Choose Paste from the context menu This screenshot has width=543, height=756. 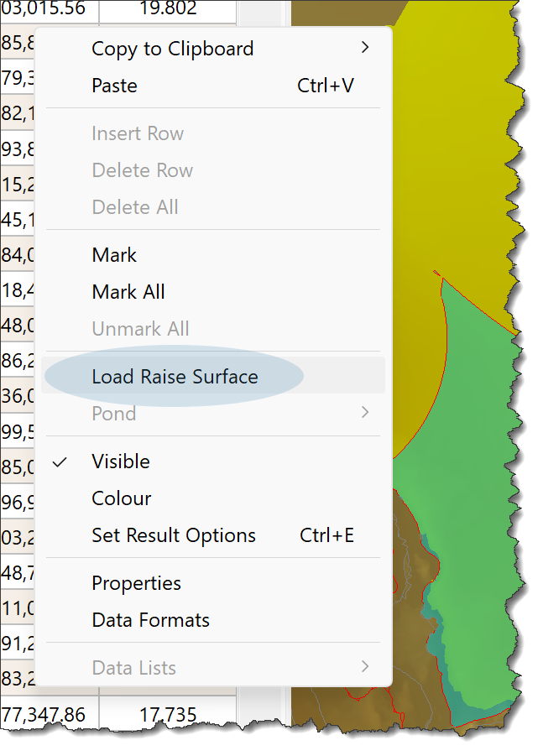(x=212, y=86)
